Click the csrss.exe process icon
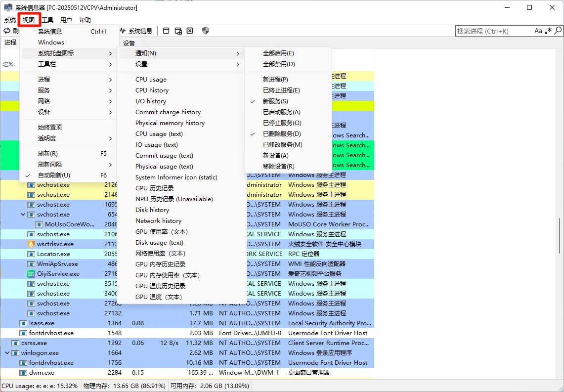This screenshot has height=392, width=564. [15, 343]
